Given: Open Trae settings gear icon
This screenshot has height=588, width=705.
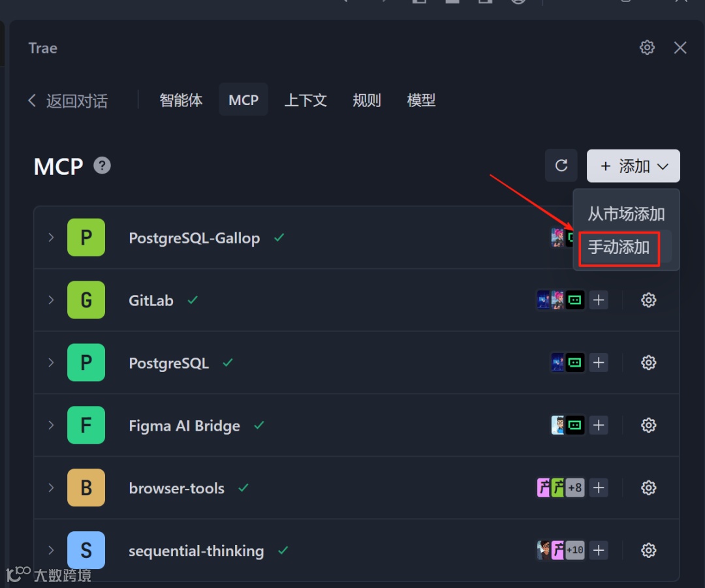Looking at the screenshot, I should 647,48.
